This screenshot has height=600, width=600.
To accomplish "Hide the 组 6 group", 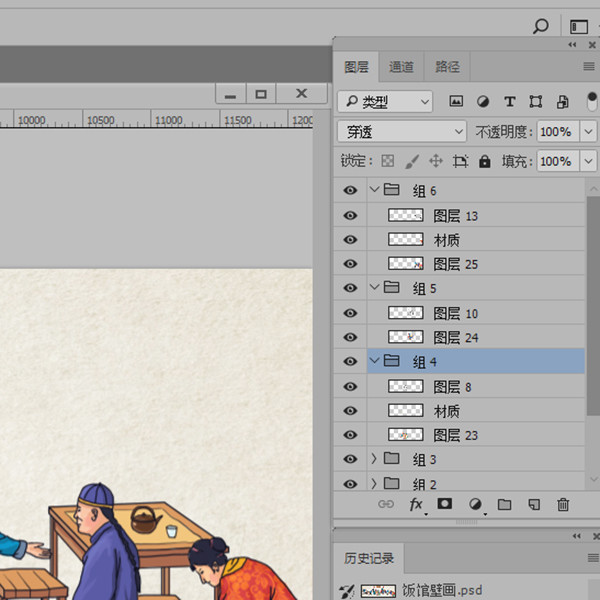I will coord(350,190).
